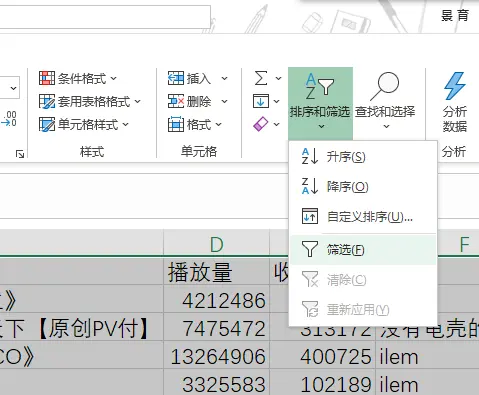Select ilem cell beside 400725
Image resolution: width=479 pixels, height=395 pixels.
pyautogui.click(x=428, y=355)
